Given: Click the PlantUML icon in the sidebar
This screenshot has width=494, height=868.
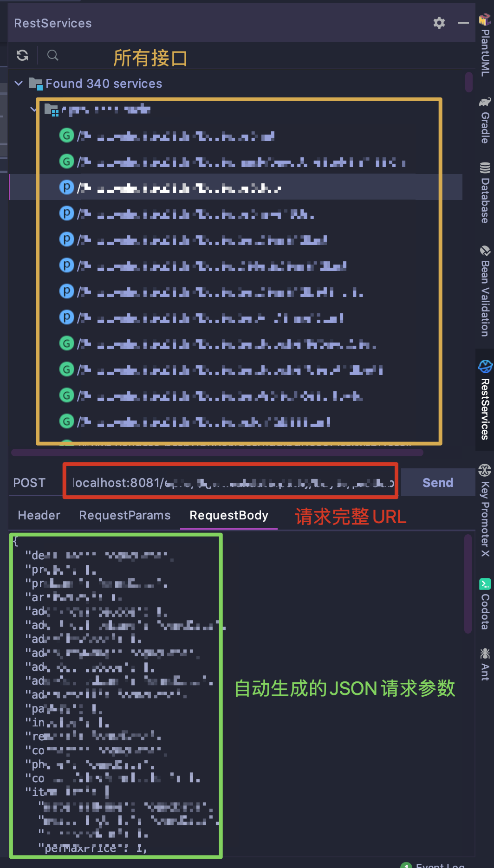Looking at the screenshot, I should tap(485, 19).
